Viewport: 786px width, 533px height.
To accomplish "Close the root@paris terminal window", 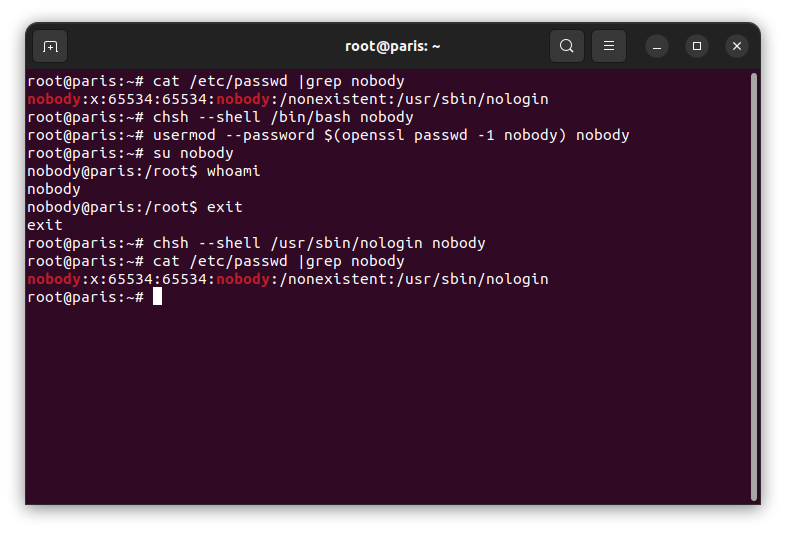I will click(x=737, y=46).
